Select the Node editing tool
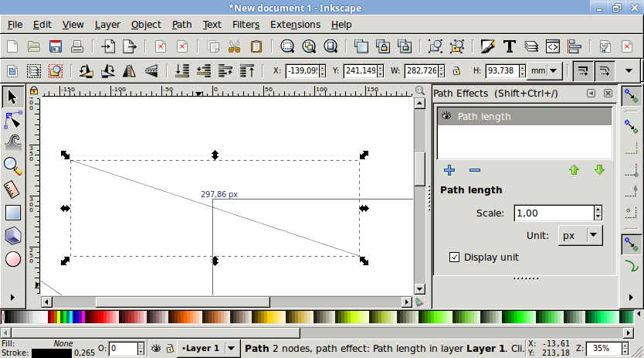 13,120
